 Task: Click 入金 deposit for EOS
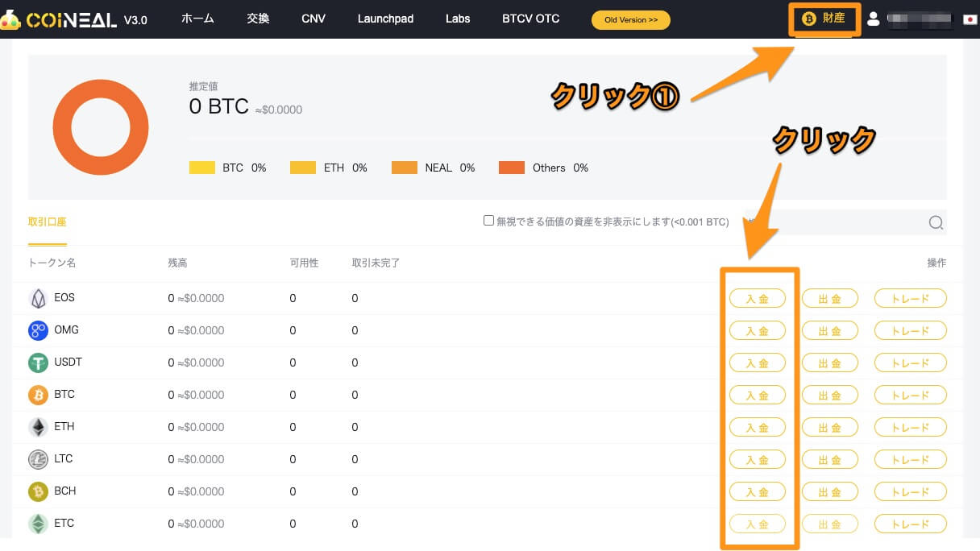click(757, 298)
